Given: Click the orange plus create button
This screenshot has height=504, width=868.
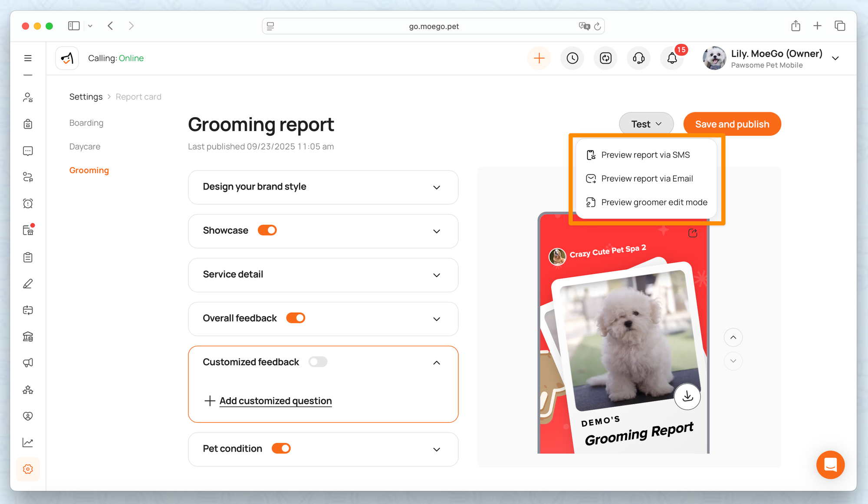Looking at the screenshot, I should tap(539, 58).
